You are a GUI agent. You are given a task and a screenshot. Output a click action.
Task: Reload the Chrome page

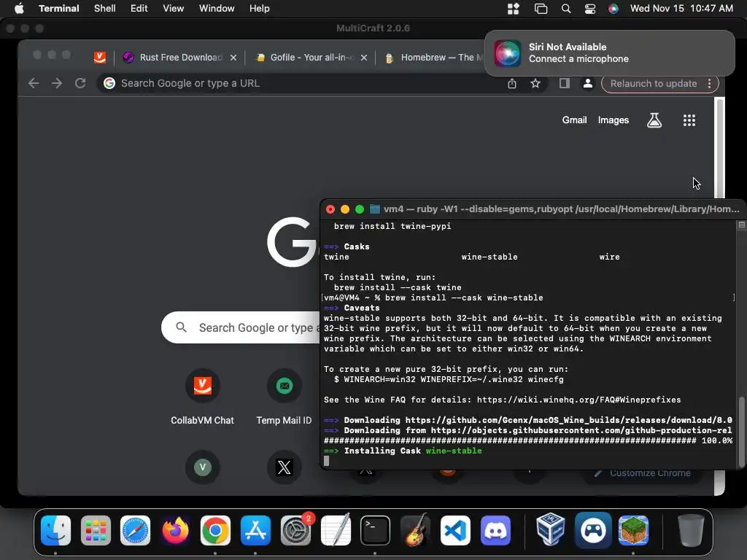pyautogui.click(x=80, y=83)
